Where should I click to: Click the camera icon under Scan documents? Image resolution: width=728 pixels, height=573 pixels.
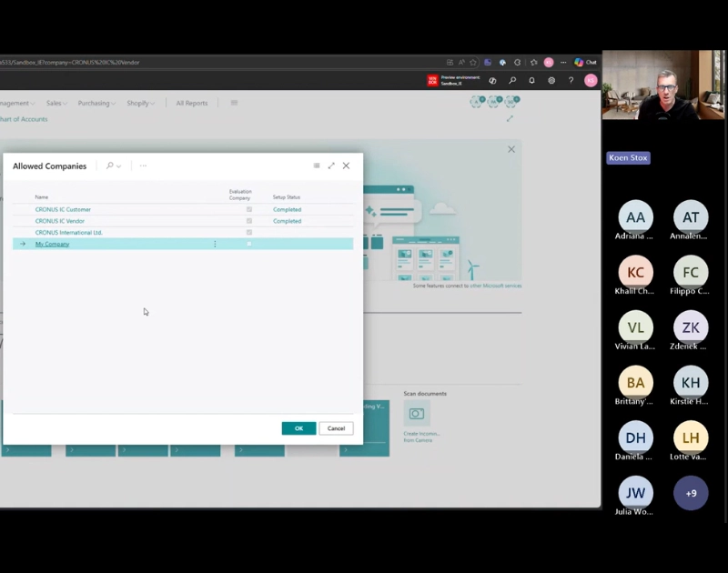(x=417, y=414)
